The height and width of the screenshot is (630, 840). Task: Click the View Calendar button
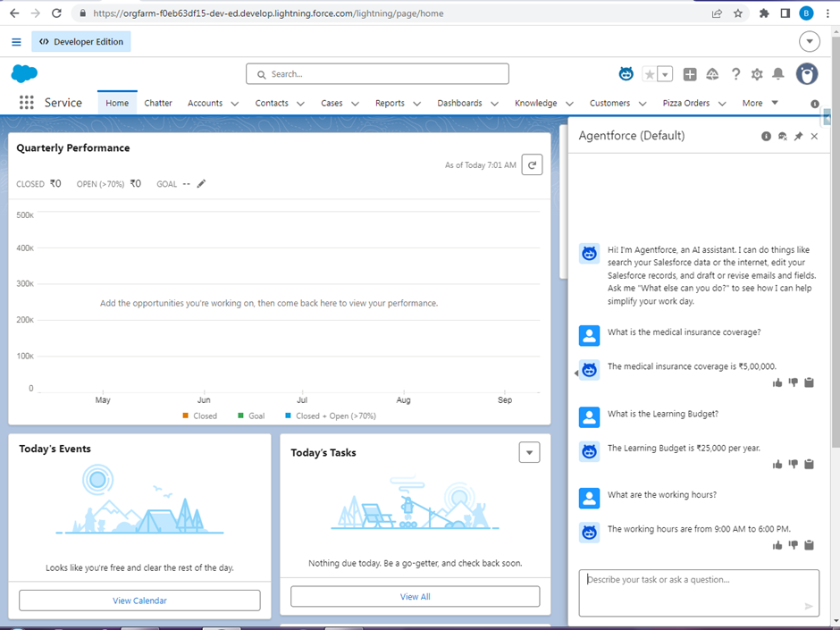pos(139,601)
